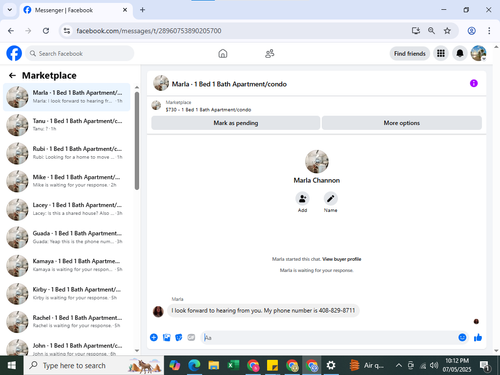Choose a sticker icon in composer
Screen dimensions: 500x375
click(179, 338)
